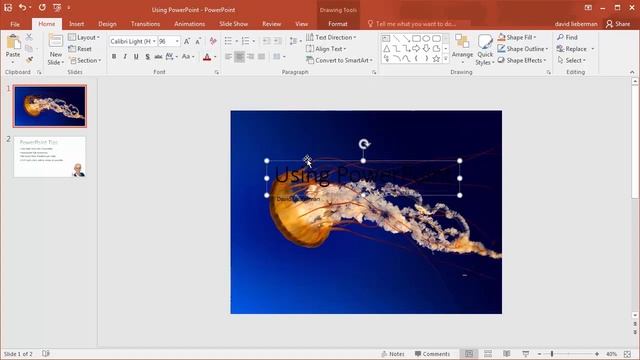
Task: Pick the Text Box shape in gallery
Action: 386,38
